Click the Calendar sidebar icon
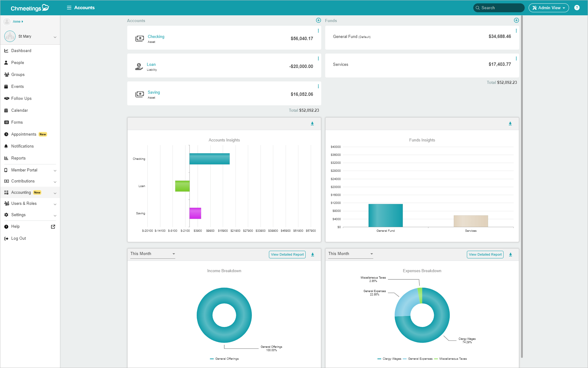588x368 pixels. (6, 111)
